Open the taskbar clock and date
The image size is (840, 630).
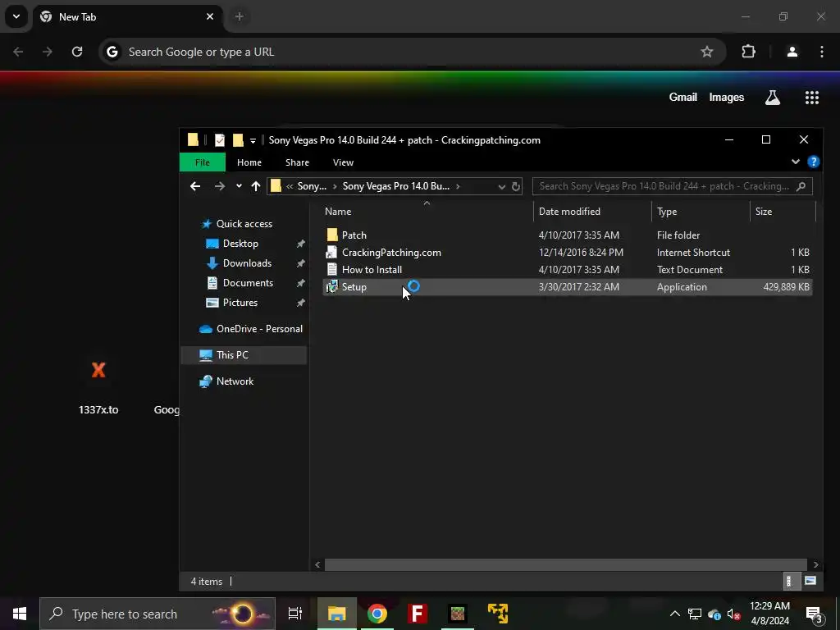click(769, 614)
